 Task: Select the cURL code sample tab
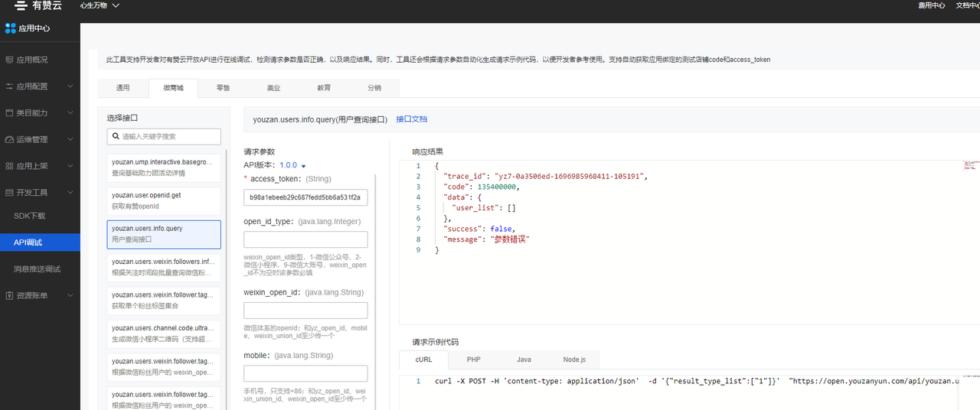(x=424, y=359)
